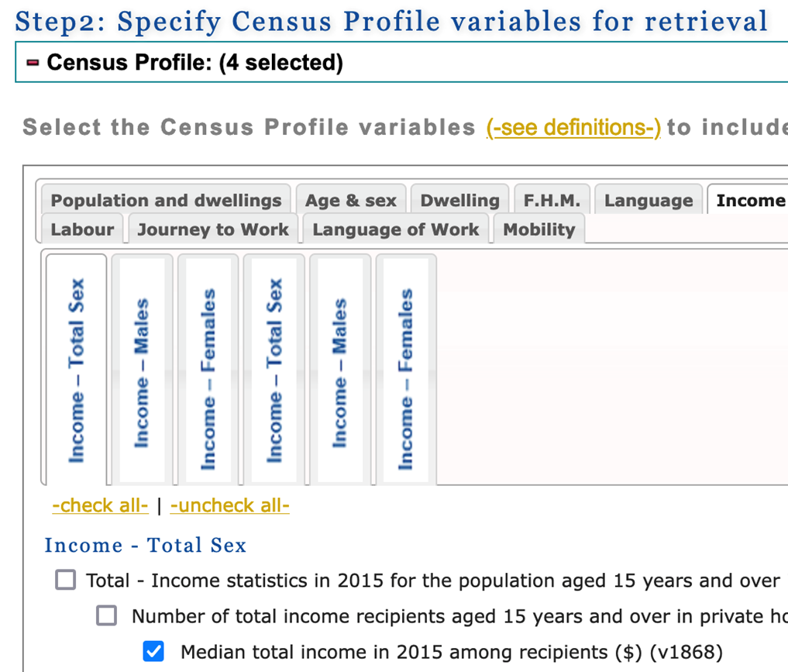Open the Language of Work tab

click(x=395, y=229)
